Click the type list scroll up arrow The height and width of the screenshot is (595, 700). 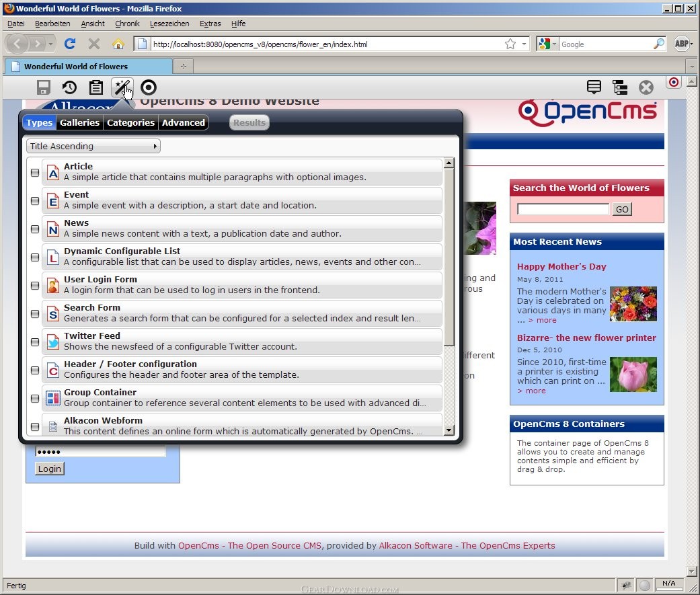(x=449, y=163)
